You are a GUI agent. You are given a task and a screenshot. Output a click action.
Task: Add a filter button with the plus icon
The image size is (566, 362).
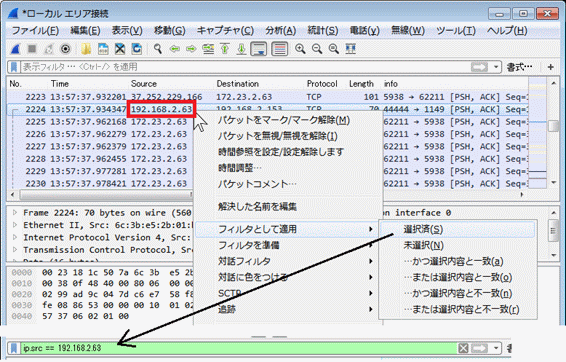tap(551, 67)
